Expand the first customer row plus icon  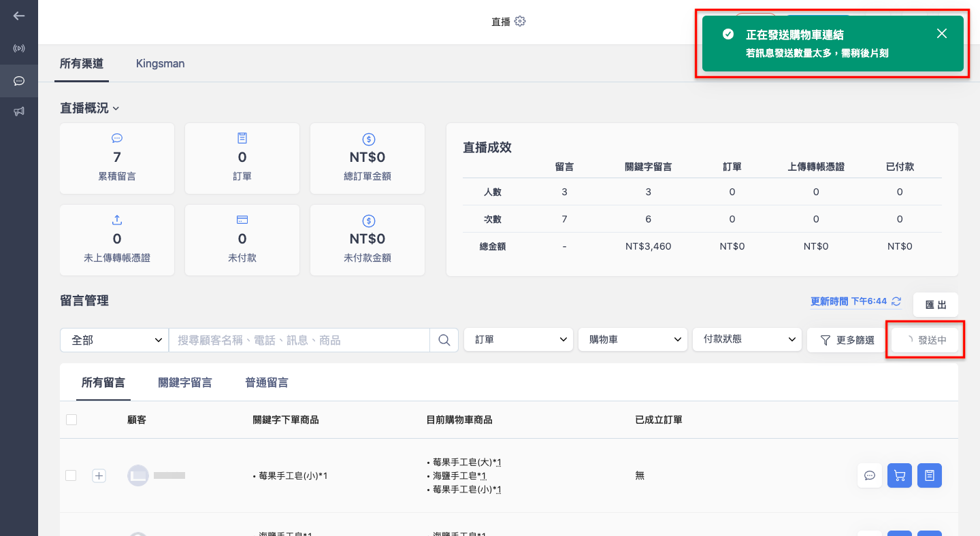(x=99, y=476)
